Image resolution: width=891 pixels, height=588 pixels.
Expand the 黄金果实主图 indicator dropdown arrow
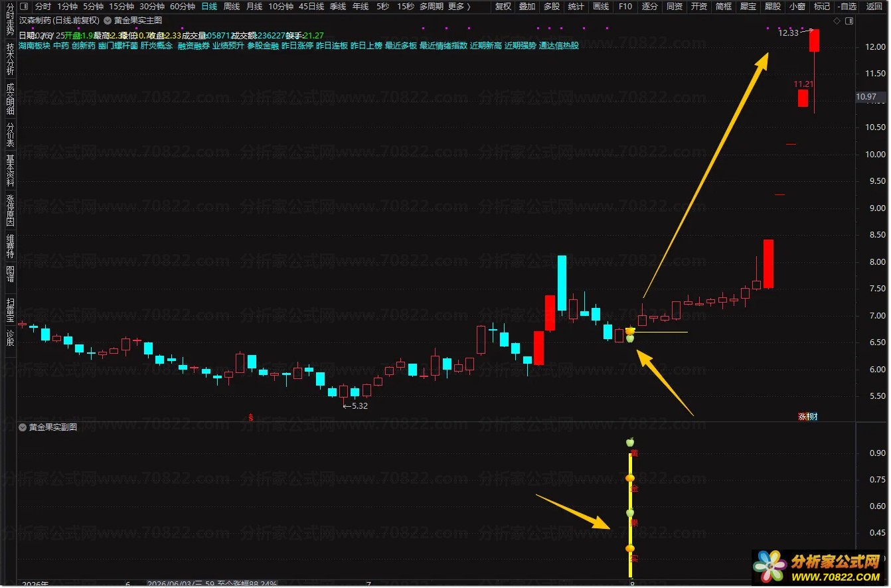click(x=108, y=21)
